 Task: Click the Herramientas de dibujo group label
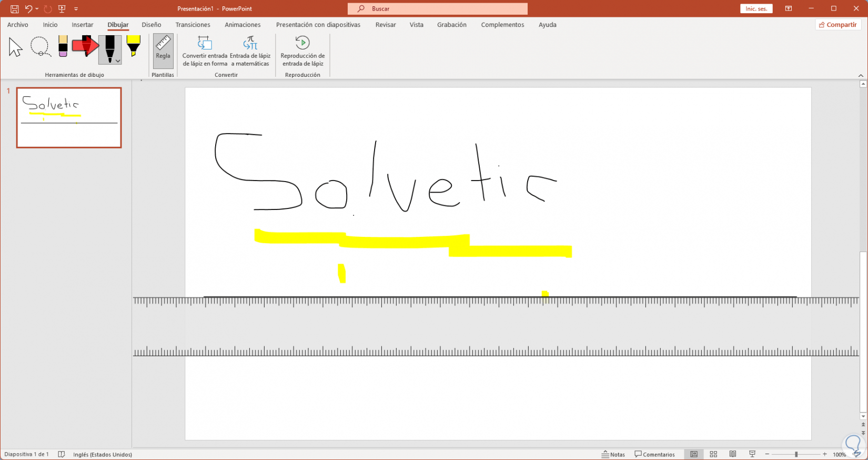click(75, 75)
